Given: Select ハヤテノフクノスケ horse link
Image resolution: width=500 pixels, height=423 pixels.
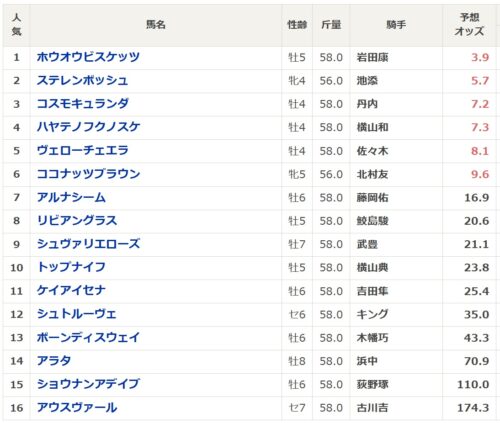Looking at the screenshot, I should [88, 127].
